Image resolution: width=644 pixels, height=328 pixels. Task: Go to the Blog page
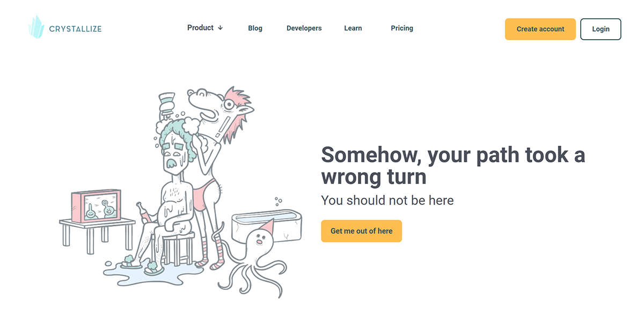click(x=255, y=28)
